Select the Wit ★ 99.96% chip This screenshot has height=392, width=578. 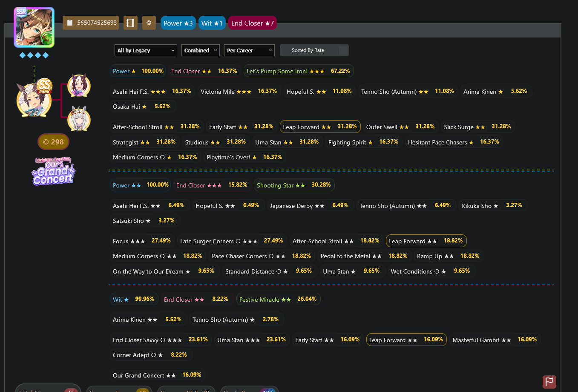(134, 299)
